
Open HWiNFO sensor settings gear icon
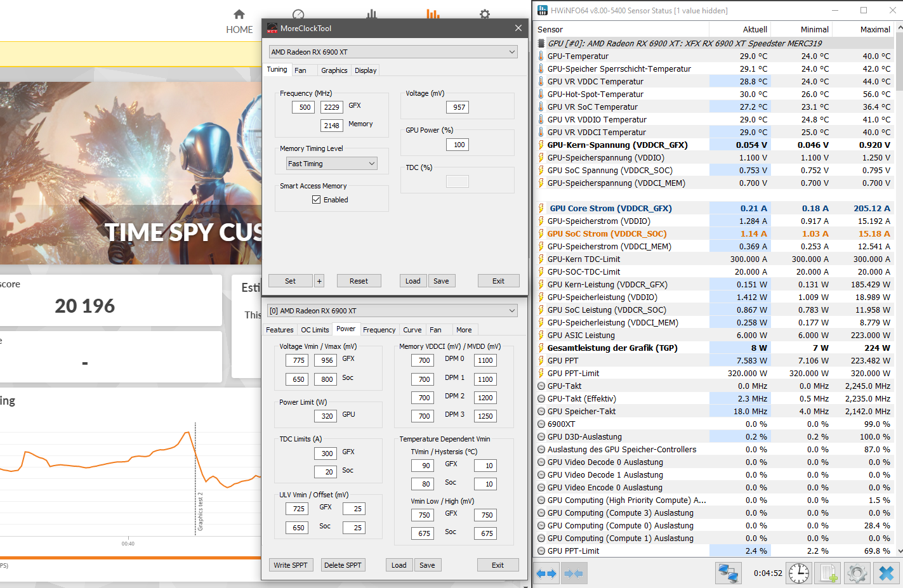857,573
